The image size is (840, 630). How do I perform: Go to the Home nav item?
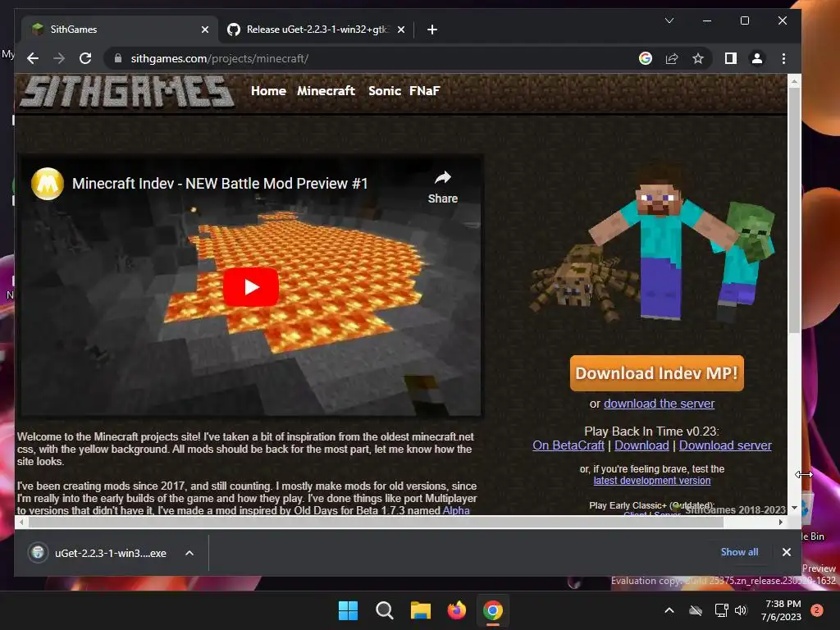point(268,91)
